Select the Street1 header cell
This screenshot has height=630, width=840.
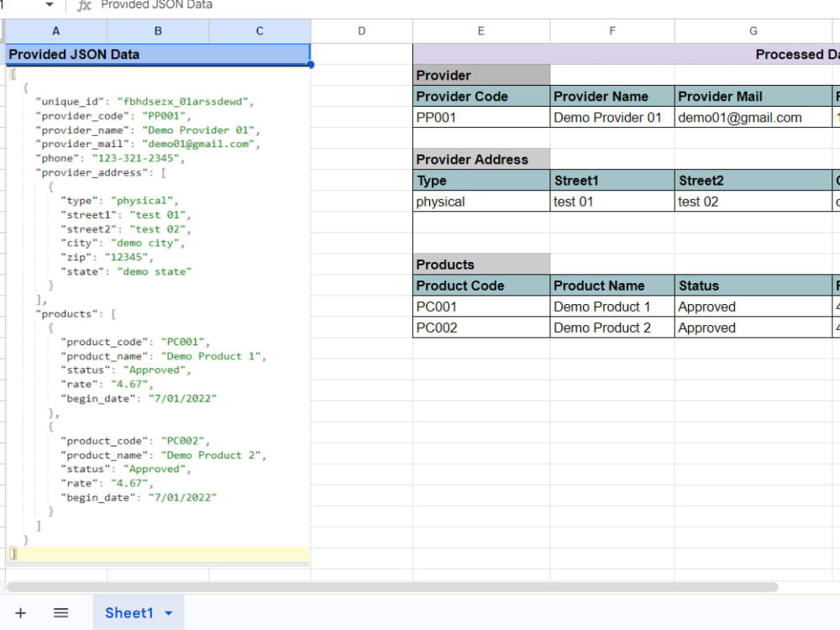click(x=612, y=180)
